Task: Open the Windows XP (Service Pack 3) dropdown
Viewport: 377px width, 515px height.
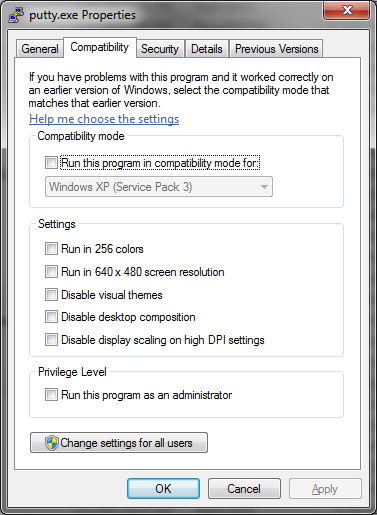Action: click(159, 187)
